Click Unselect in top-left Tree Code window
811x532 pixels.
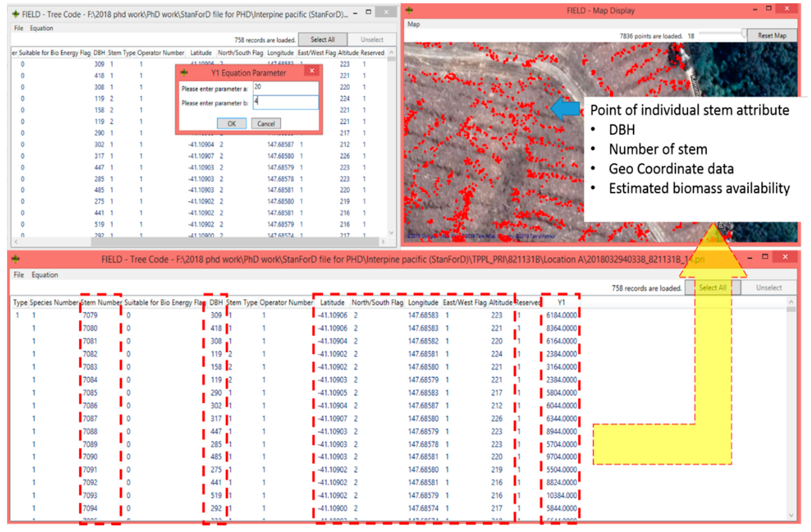[x=372, y=40]
